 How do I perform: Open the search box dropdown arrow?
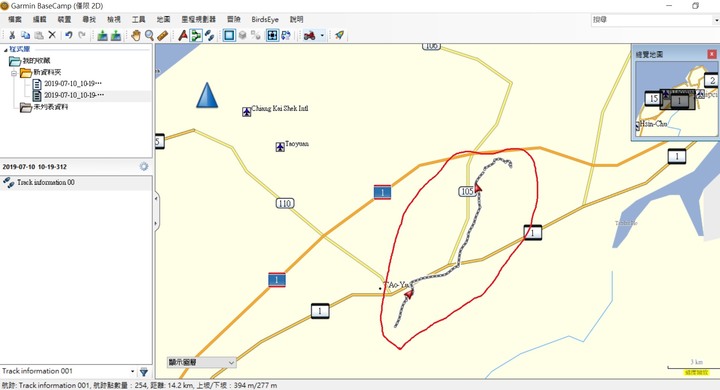click(716, 20)
